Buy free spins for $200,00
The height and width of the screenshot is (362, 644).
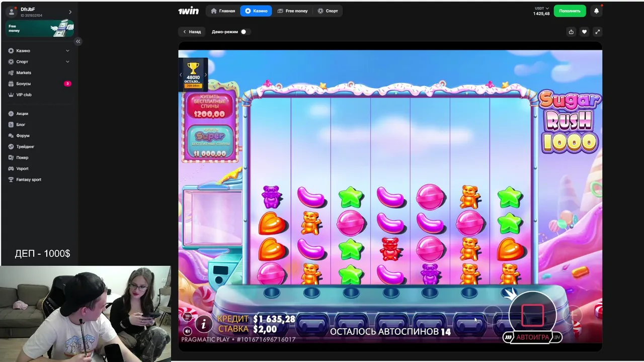point(210,106)
